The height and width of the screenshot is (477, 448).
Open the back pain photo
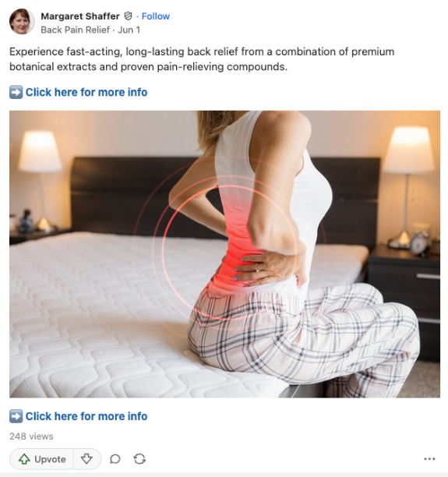point(224,254)
